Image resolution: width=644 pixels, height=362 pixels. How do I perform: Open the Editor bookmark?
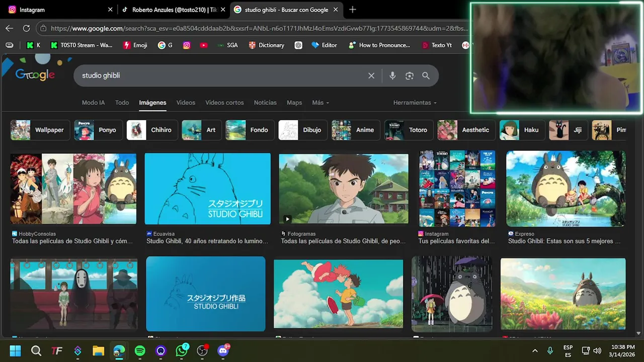pos(325,45)
